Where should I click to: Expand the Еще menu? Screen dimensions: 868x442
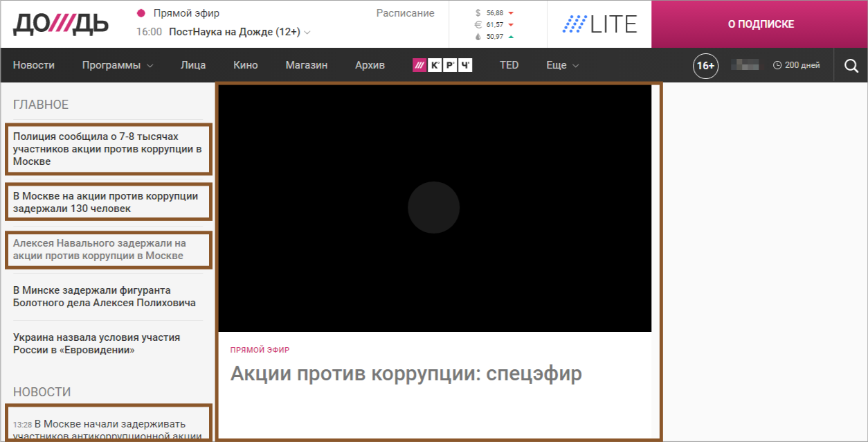click(x=562, y=65)
